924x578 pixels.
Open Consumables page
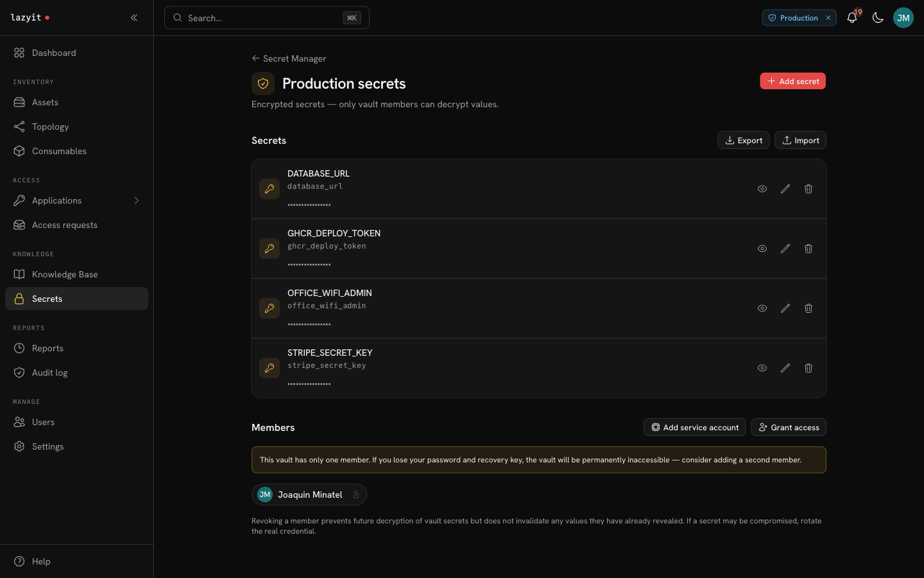pos(76,151)
